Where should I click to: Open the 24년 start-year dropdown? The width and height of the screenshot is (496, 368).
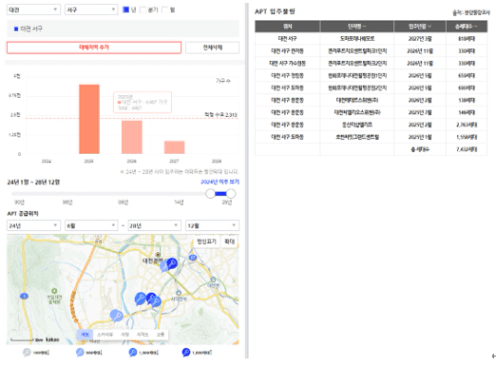[34, 226]
